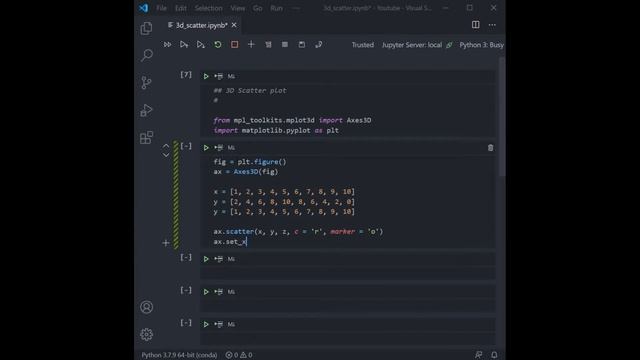Click run-by-line icon in cell [7]
This screenshot has width=640, height=360.
coord(219,76)
